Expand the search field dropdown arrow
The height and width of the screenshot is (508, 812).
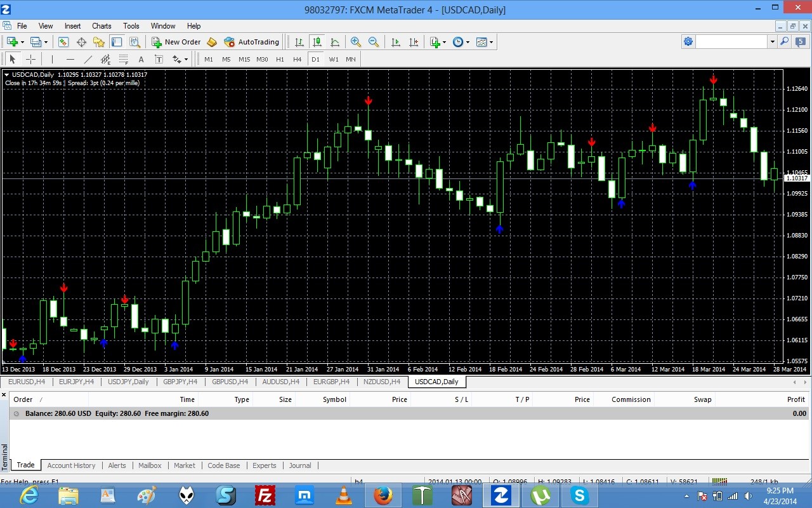click(x=772, y=41)
